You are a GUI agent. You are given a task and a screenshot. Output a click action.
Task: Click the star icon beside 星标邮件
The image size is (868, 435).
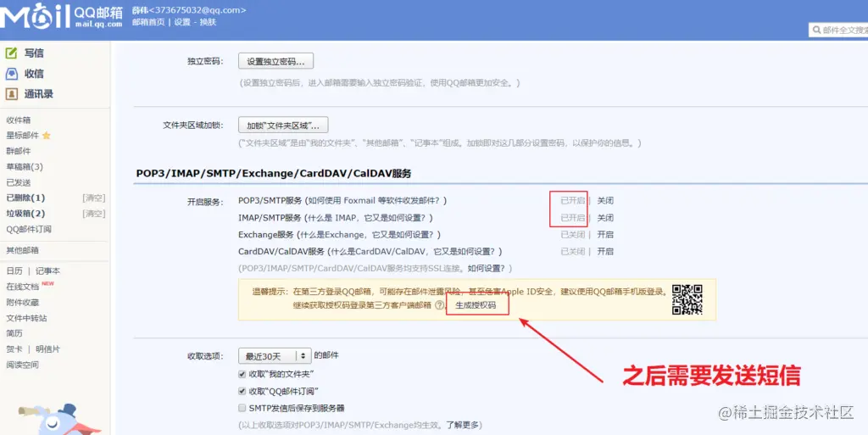point(47,135)
